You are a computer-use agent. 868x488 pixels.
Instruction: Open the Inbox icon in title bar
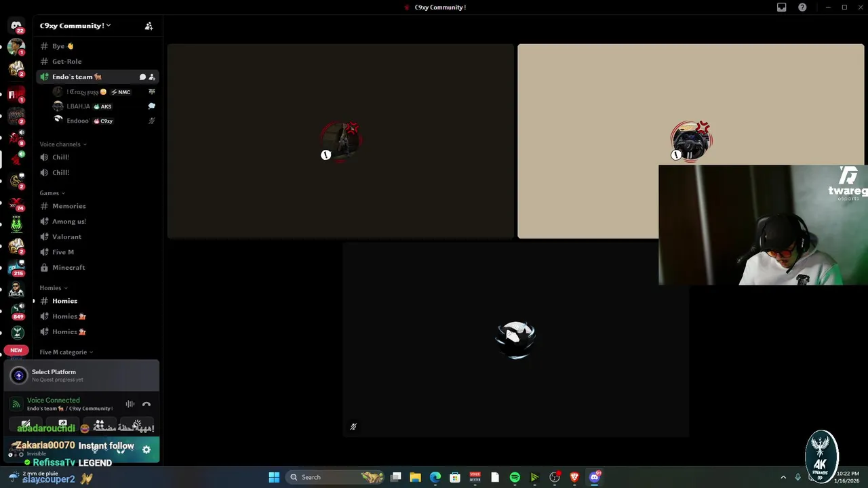pos(782,7)
